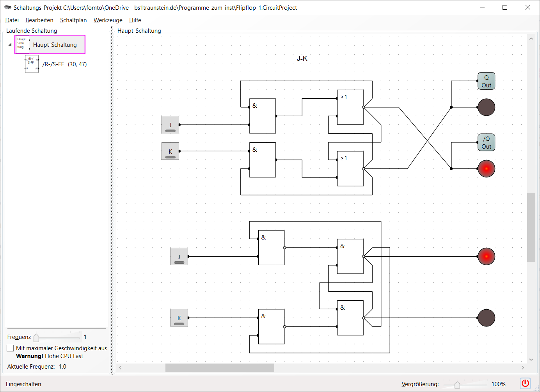Open the Schaltplan menu
Viewport: 540px width, 392px height.
click(x=73, y=20)
